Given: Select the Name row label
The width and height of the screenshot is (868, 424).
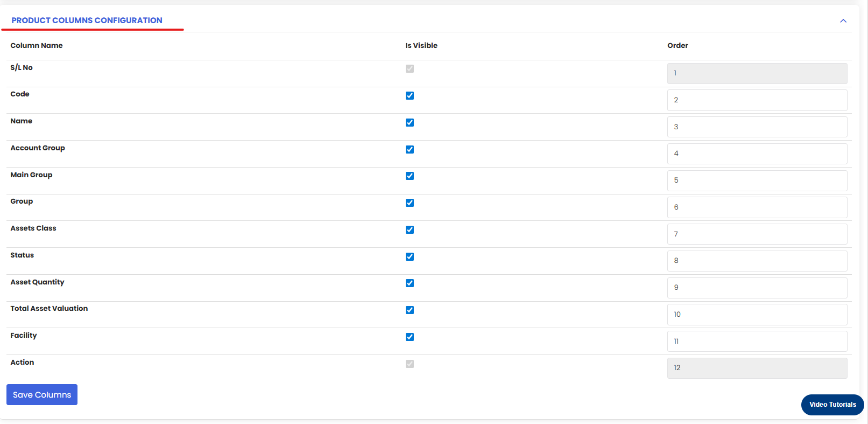Looking at the screenshot, I should 22,121.
